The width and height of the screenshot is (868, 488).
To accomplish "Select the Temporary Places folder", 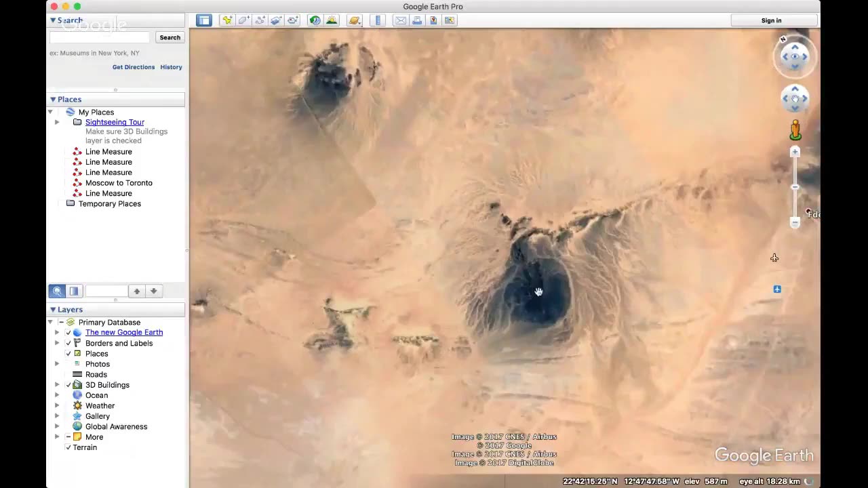I will pyautogui.click(x=110, y=203).
